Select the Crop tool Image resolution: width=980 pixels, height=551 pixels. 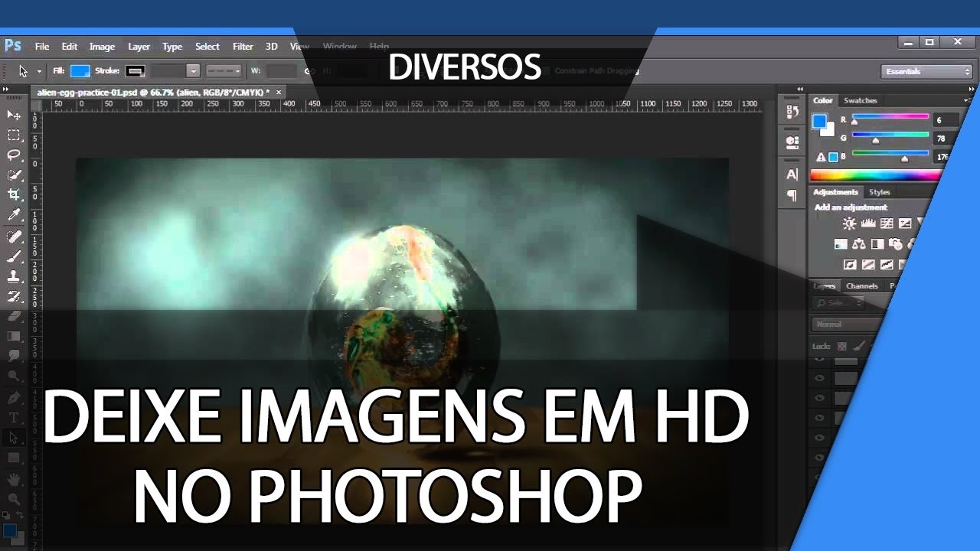(x=14, y=194)
